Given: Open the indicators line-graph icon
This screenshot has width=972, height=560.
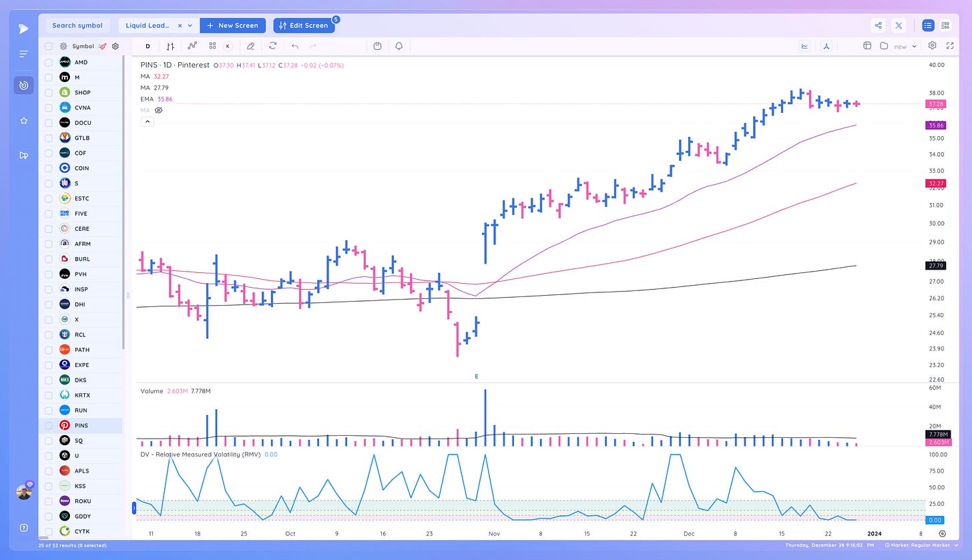Looking at the screenshot, I should 192,46.
